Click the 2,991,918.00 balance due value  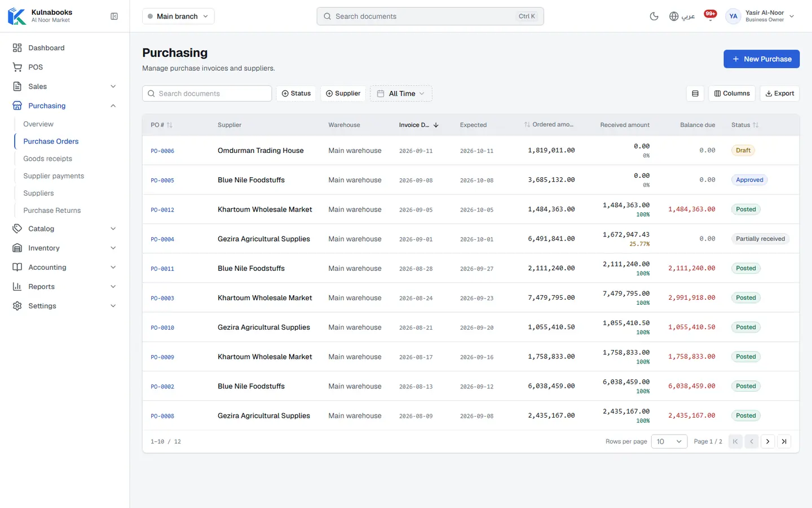click(x=692, y=298)
